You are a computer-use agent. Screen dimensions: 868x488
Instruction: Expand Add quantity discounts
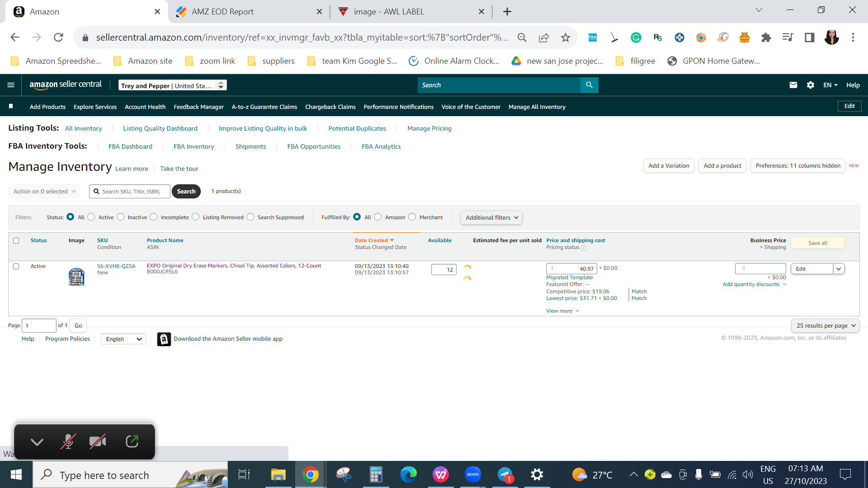click(754, 284)
